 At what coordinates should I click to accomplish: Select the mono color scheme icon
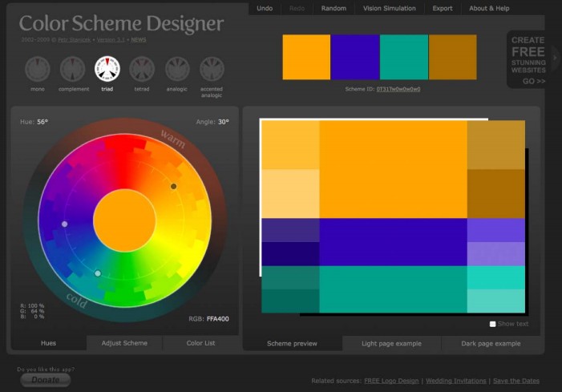click(37, 69)
